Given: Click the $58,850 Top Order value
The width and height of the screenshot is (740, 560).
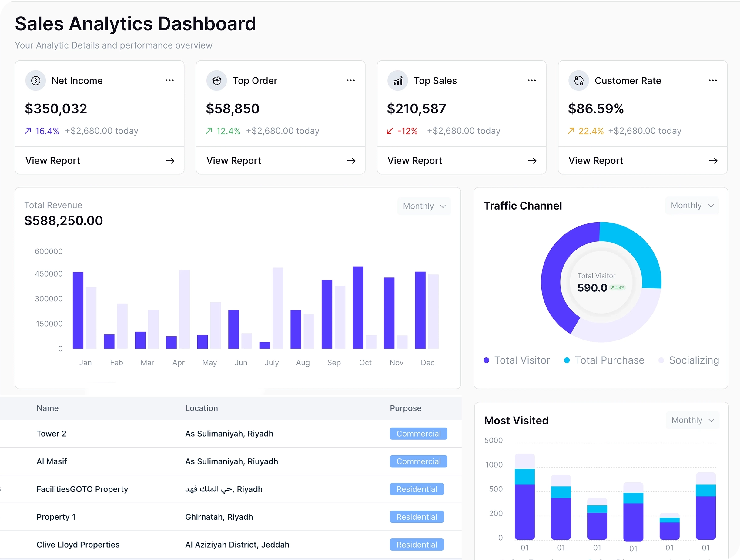Looking at the screenshot, I should point(233,109).
